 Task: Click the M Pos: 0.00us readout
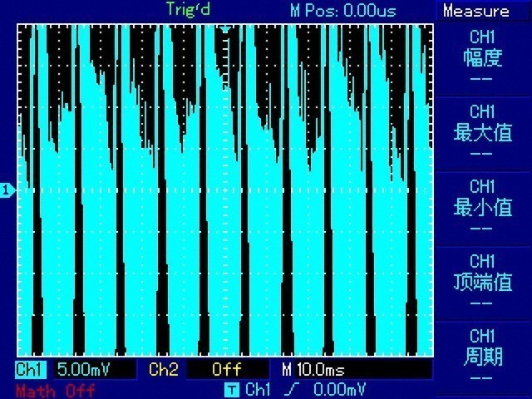[342, 11]
